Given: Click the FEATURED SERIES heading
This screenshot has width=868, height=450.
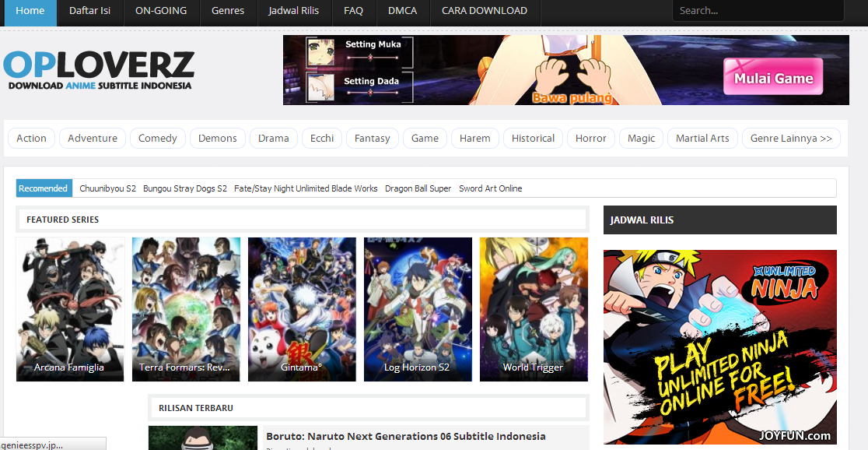Looking at the screenshot, I should [x=62, y=220].
